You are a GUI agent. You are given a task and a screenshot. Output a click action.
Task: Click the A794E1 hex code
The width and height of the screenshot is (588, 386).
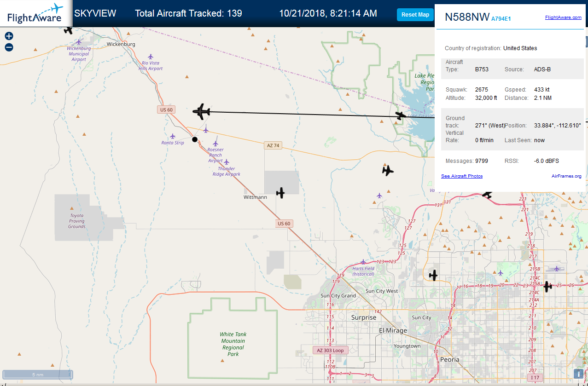[501, 19]
